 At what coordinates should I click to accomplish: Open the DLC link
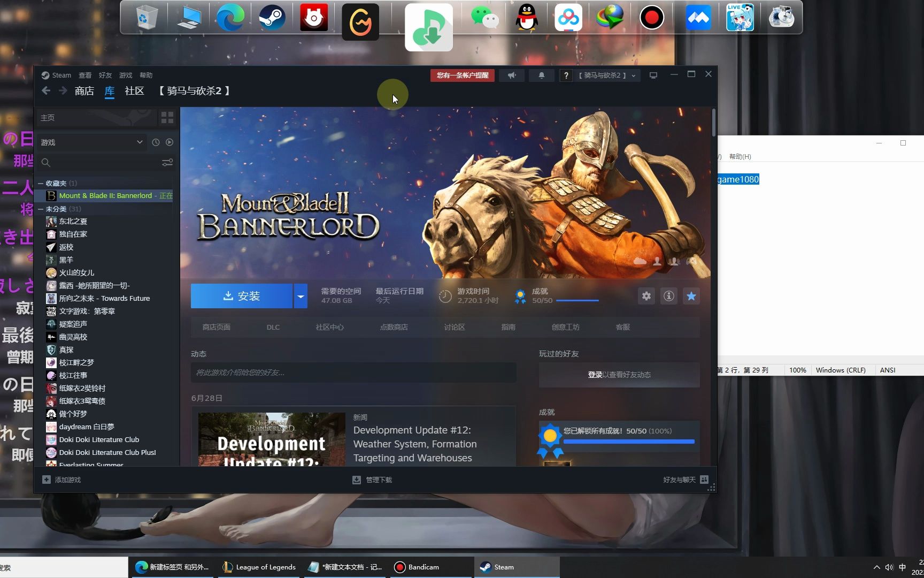[x=273, y=327]
